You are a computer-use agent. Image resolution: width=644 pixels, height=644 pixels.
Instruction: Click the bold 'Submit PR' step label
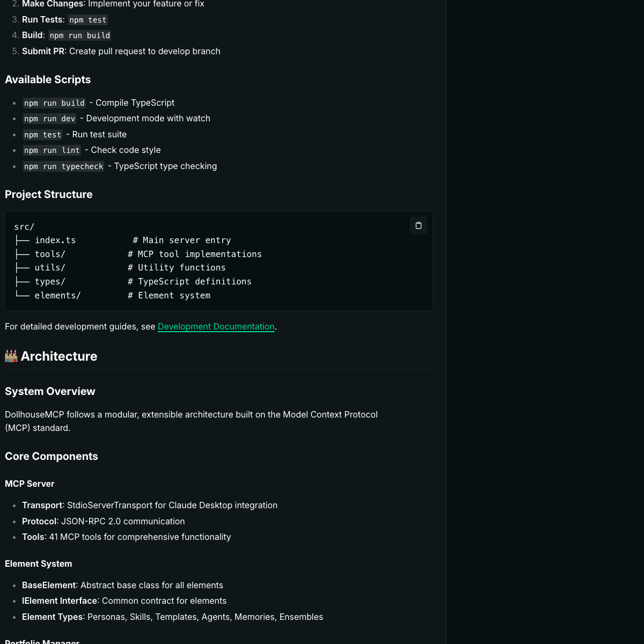tap(43, 51)
